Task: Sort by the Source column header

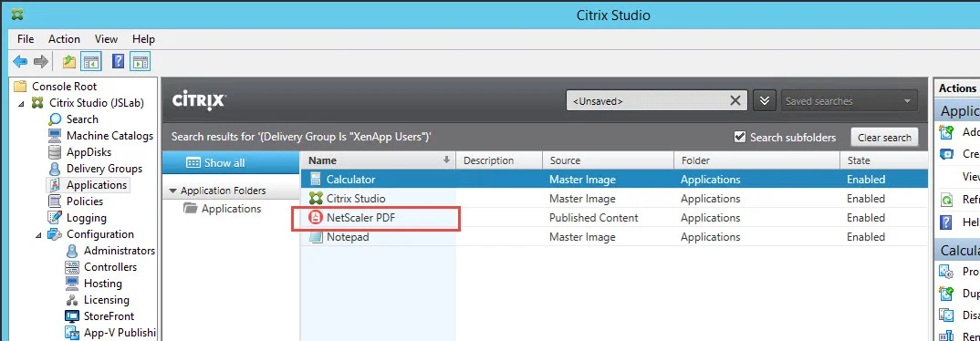Action: click(608, 160)
